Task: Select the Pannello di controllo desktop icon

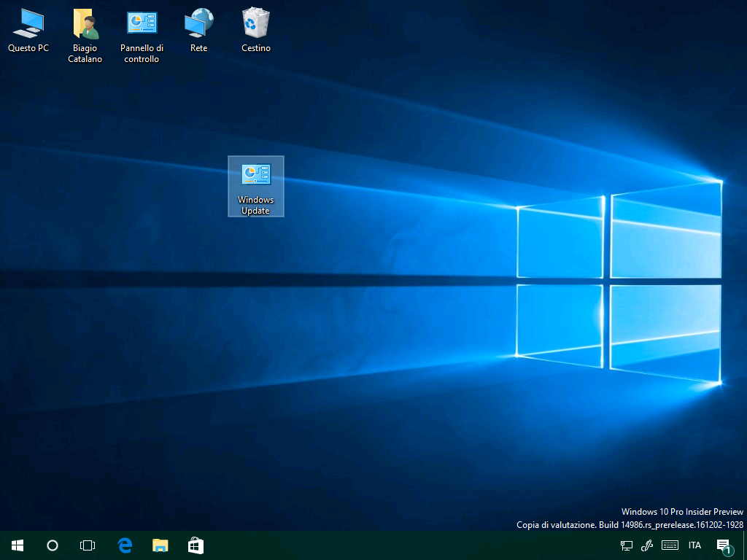Action: [x=142, y=36]
